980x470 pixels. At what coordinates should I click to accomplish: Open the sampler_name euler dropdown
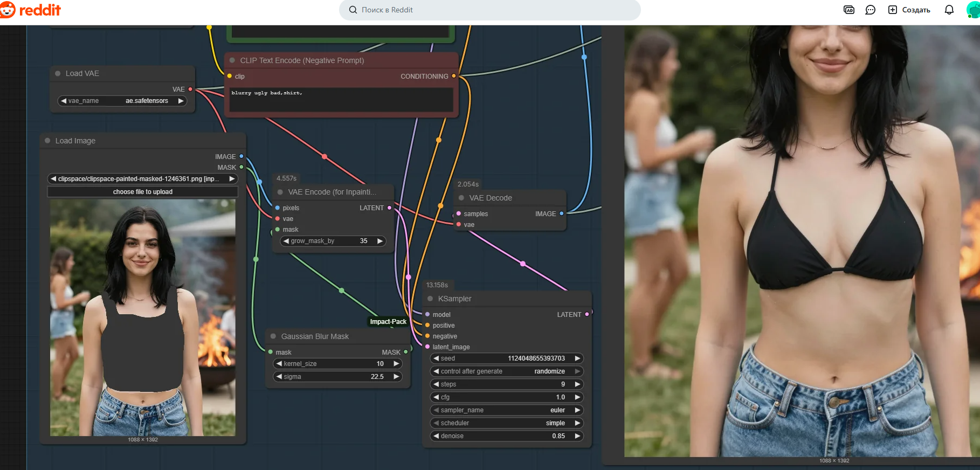click(x=507, y=410)
